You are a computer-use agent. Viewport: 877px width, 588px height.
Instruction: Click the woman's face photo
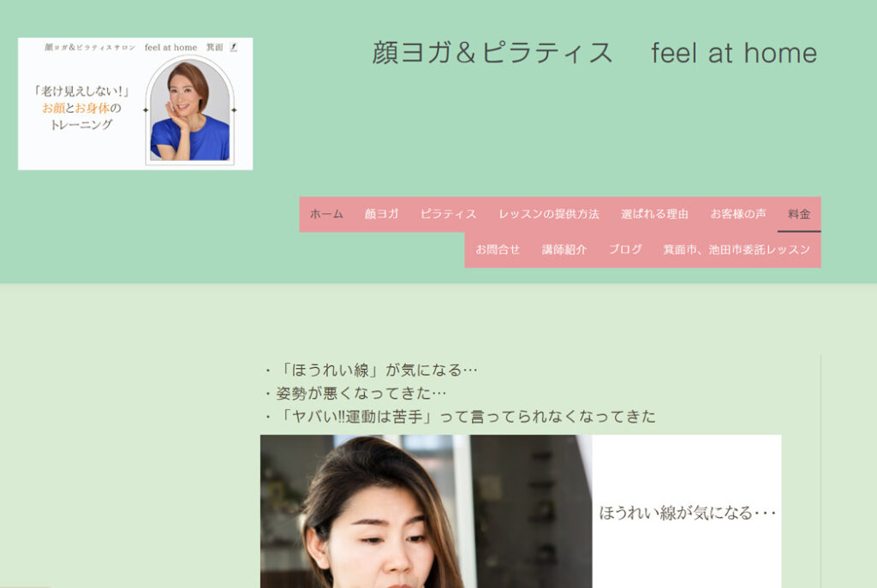(x=427, y=512)
